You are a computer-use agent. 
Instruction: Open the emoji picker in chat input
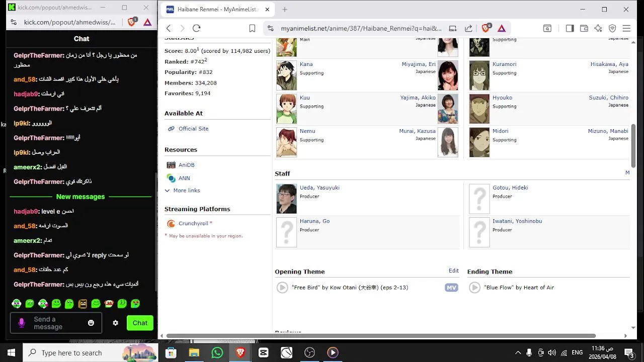(x=91, y=323)
